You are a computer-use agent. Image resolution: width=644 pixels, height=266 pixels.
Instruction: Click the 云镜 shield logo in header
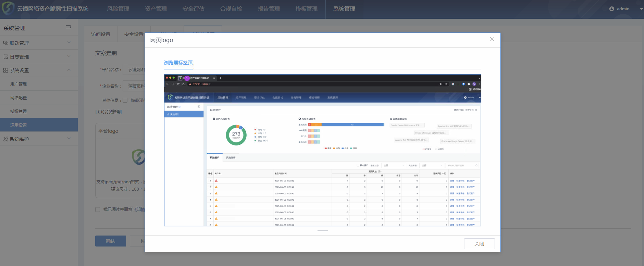coord(8,8)
